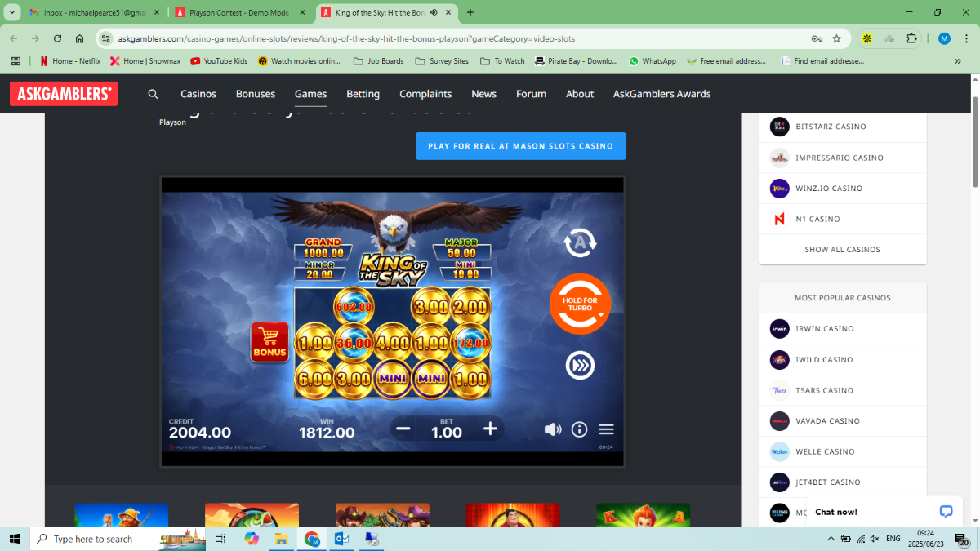Open File Explorer from the taskbar
980x551 pixels.
[x=281, y=539]
